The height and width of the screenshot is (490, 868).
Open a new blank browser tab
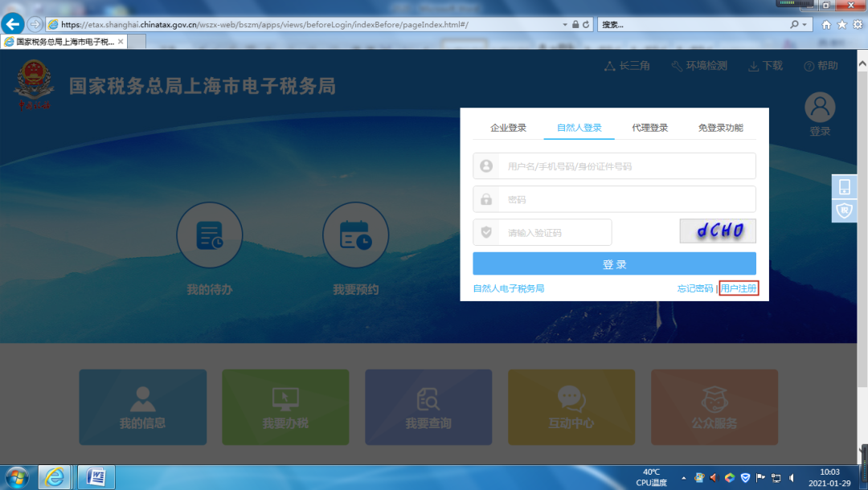(x=137, y=42)
